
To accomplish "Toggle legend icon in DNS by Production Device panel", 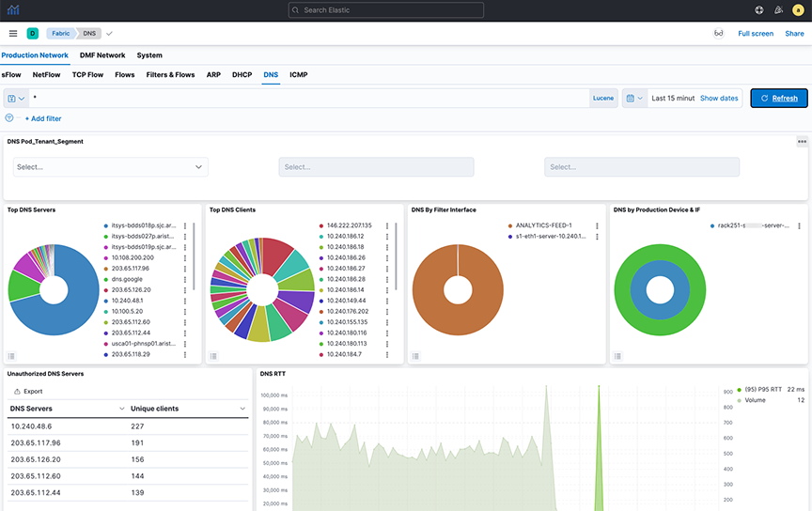I will 617,356.
